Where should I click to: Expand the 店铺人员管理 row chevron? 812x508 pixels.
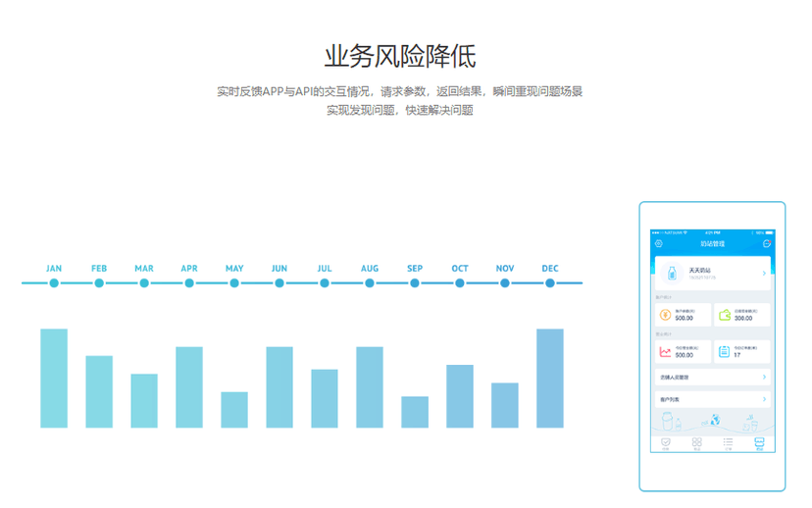click(x=764, y=377)
